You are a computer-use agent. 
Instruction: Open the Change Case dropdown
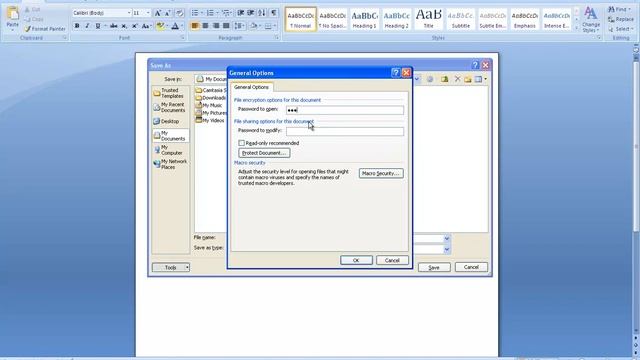146,26
